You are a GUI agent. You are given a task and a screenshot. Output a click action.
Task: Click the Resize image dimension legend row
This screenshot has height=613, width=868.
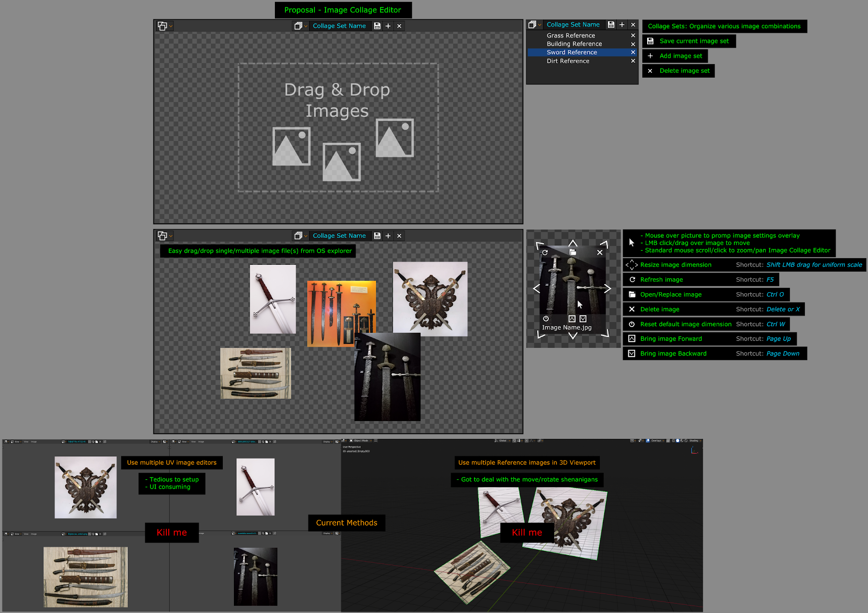[x=745, y=265]
